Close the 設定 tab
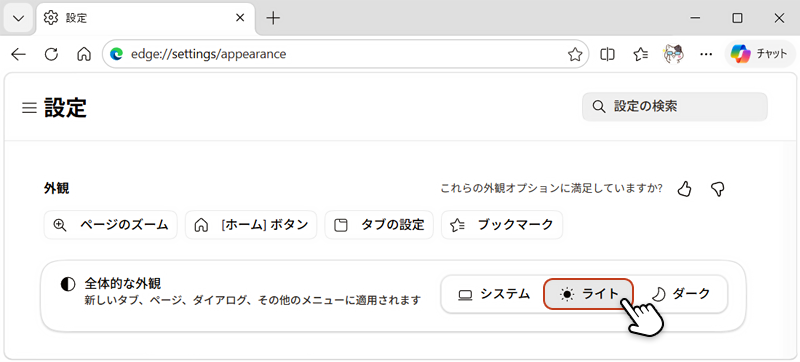The height and width of the screenshot is (362, 800). (241, 18)
